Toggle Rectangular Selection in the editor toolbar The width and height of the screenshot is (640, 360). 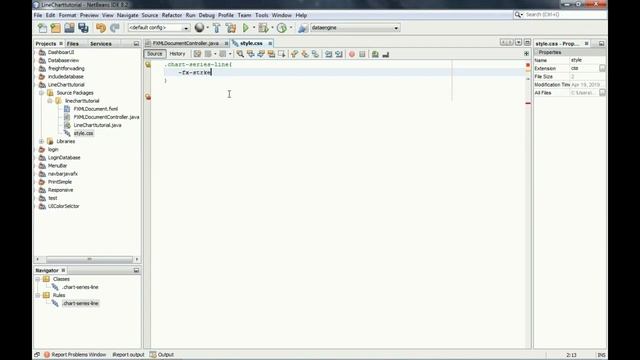coord(282,54)
